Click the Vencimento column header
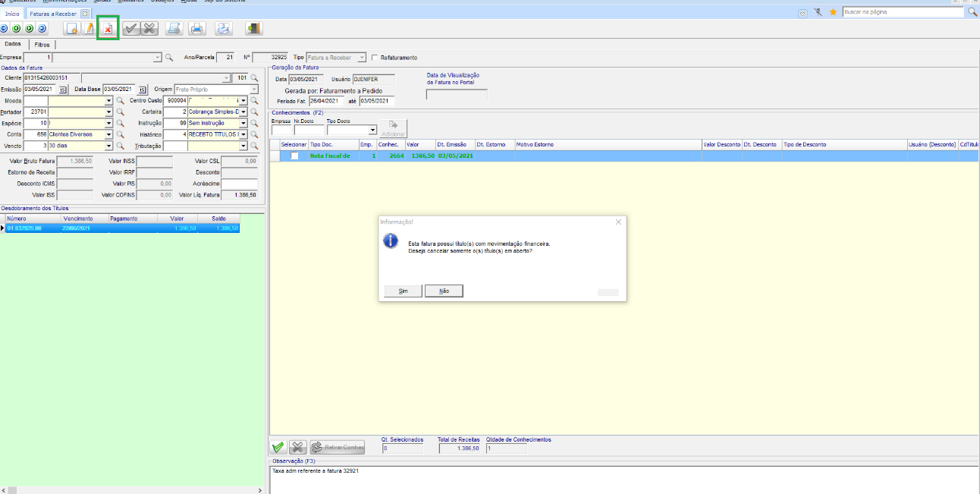 [x=83, y=219]
